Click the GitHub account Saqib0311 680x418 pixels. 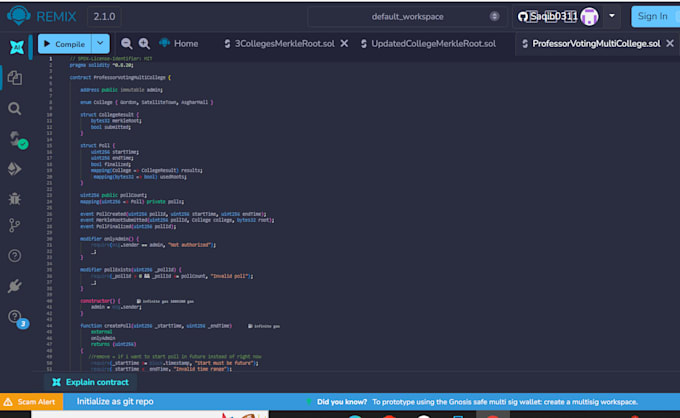tap(549, 16)
